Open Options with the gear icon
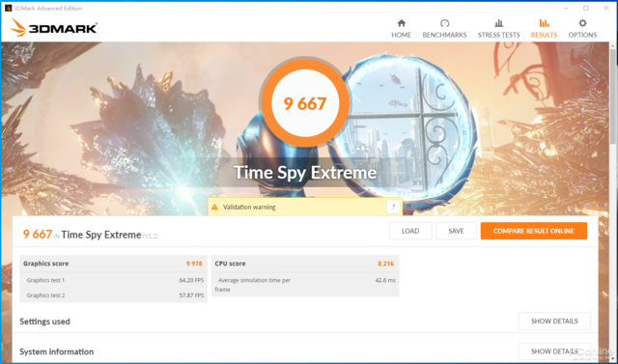The image size is (618, 364). click(582, 23)
